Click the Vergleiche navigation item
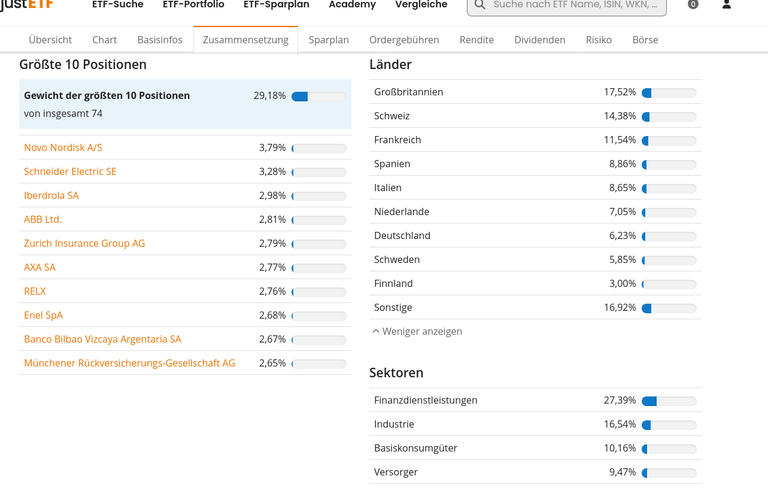Screen dimensions: 768x490 421,5
